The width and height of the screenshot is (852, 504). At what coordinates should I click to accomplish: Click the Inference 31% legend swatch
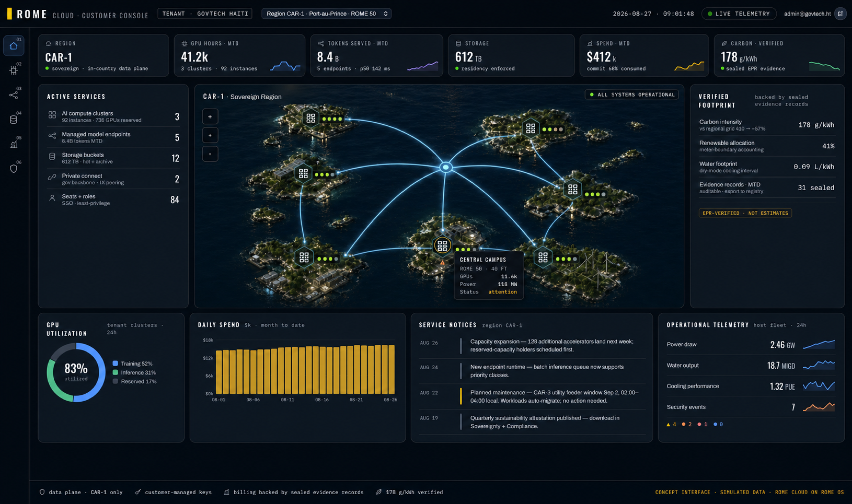coord(115,372)
